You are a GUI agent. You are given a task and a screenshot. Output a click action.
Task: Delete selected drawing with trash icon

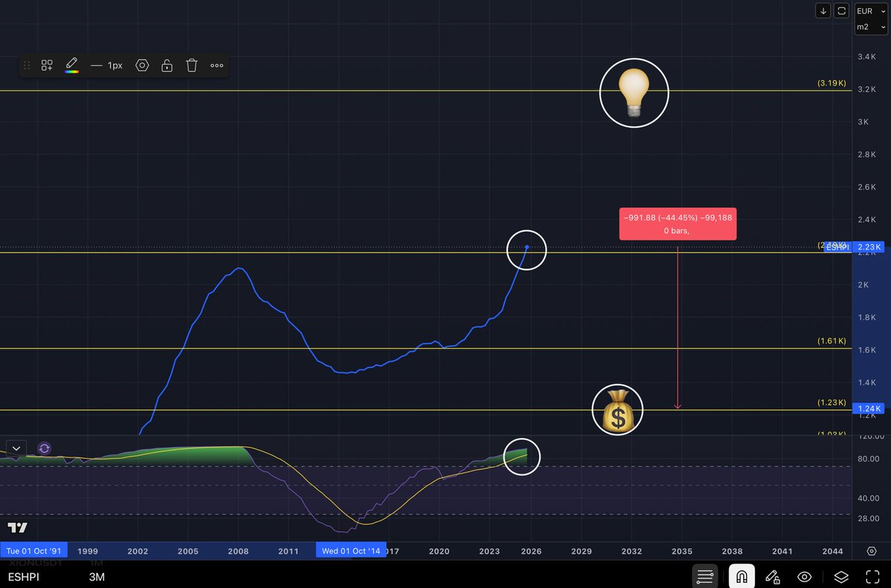point(192,65)
